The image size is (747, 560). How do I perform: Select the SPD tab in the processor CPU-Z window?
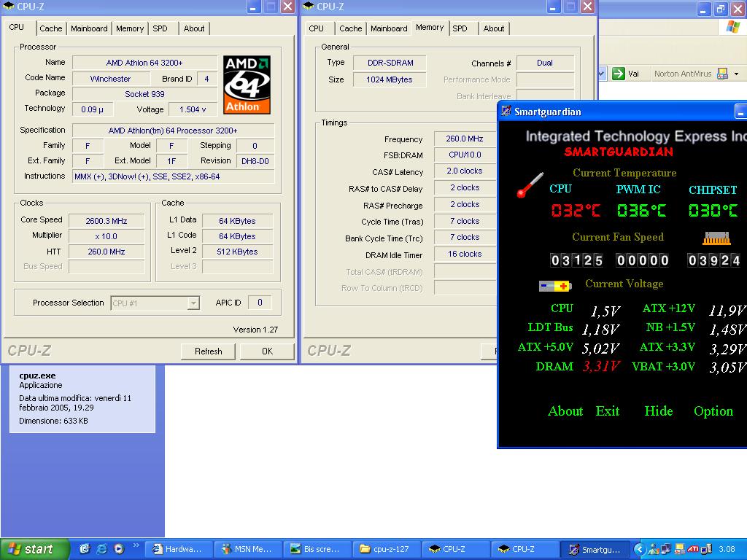[x=160, y=28]
